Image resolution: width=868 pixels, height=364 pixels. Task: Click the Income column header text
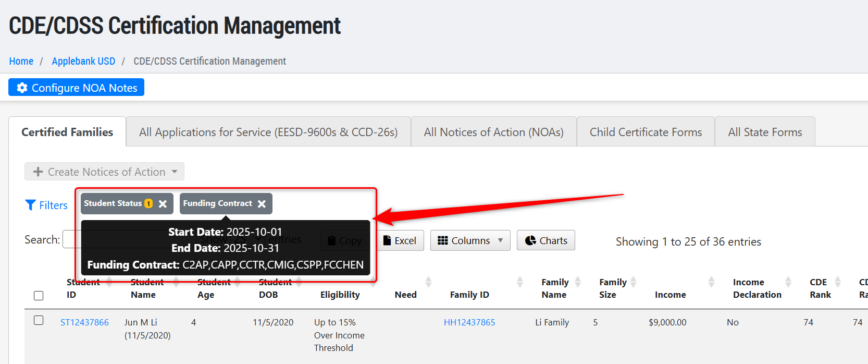[670, 295]
